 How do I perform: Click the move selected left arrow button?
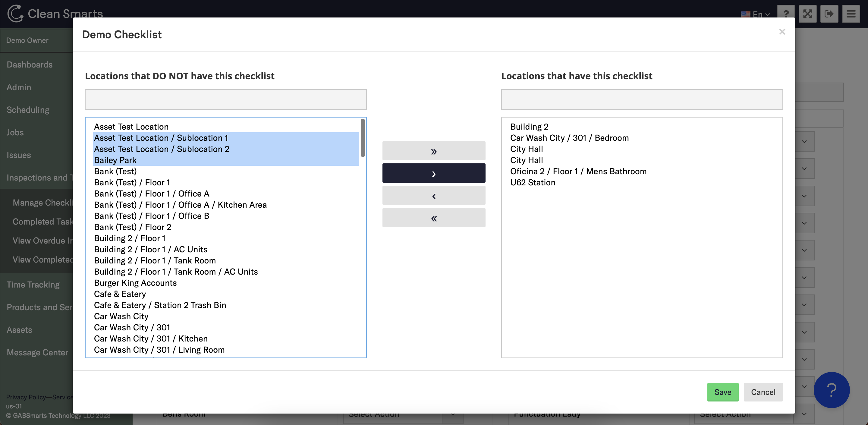[x=433, y=196]
